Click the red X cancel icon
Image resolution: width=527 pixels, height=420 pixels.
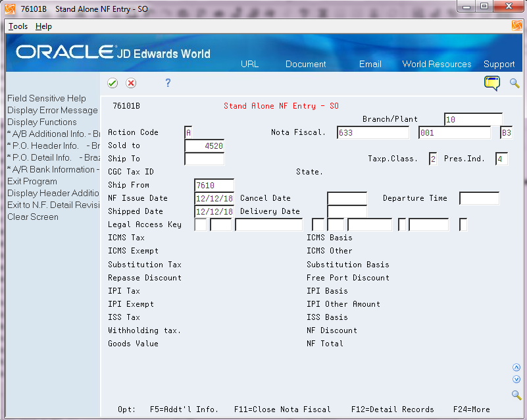tap(131, 83)
